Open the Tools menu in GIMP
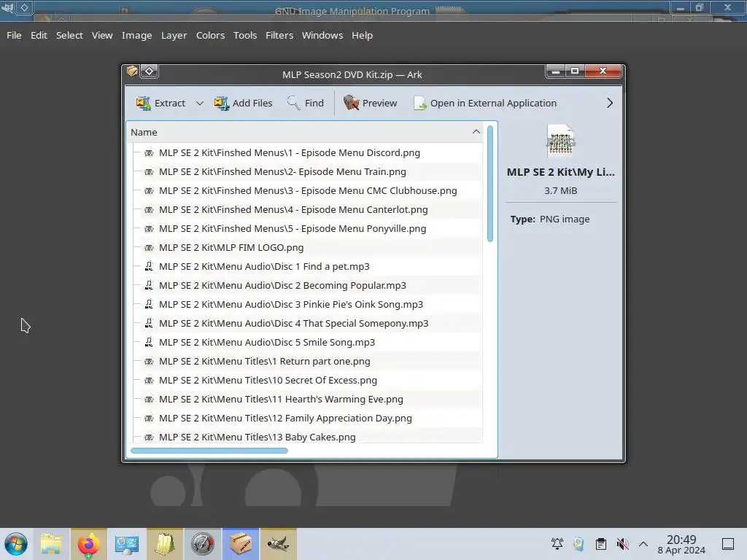The image size is (747, 560). tap(245, 35)
